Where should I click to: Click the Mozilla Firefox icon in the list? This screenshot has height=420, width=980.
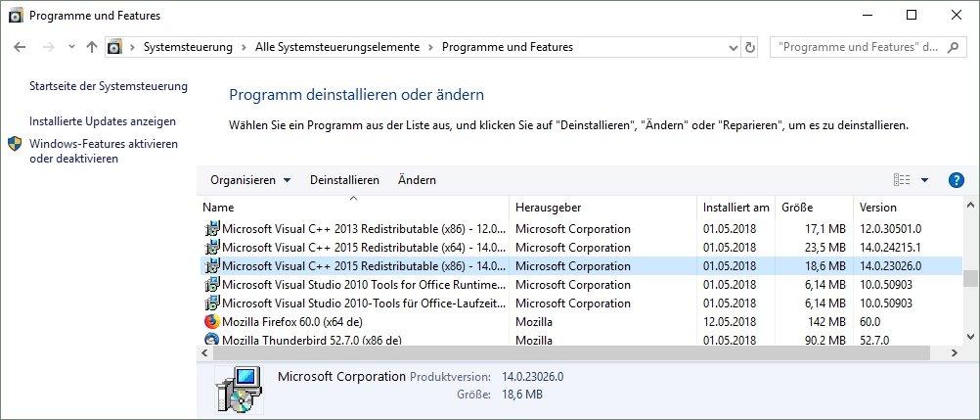[x=212, y=321]
